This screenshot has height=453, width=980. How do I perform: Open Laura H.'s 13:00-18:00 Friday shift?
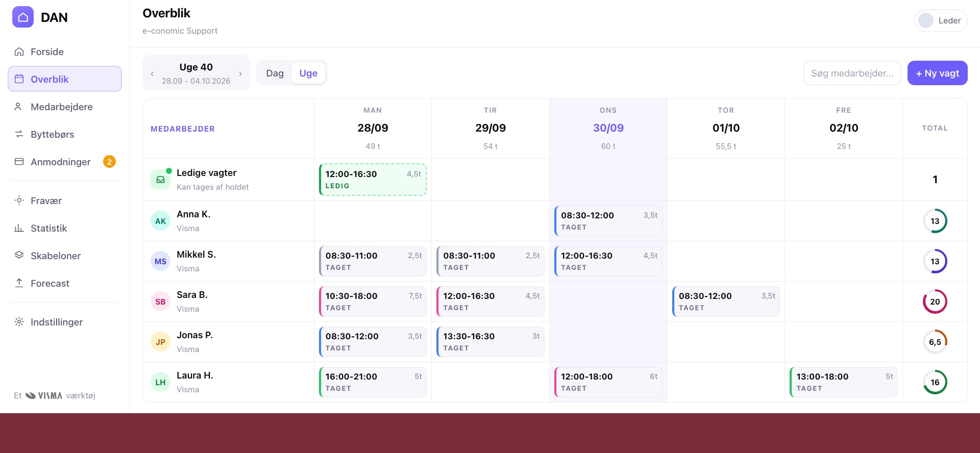point(843,382)
